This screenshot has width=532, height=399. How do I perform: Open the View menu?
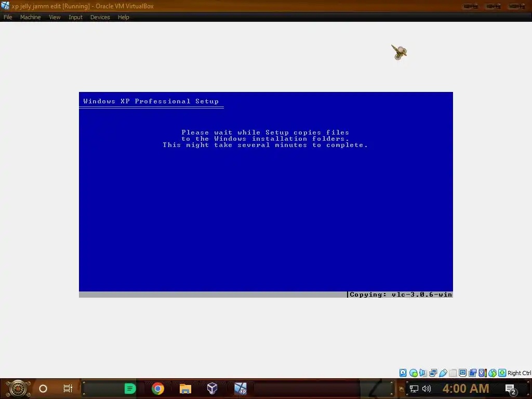55,17
